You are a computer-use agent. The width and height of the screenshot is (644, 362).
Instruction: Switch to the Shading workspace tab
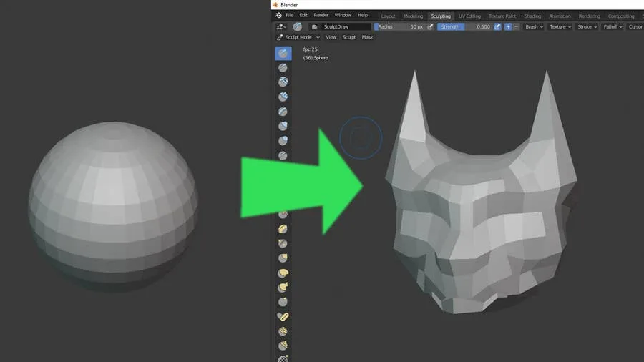click(x=532, y=16)
